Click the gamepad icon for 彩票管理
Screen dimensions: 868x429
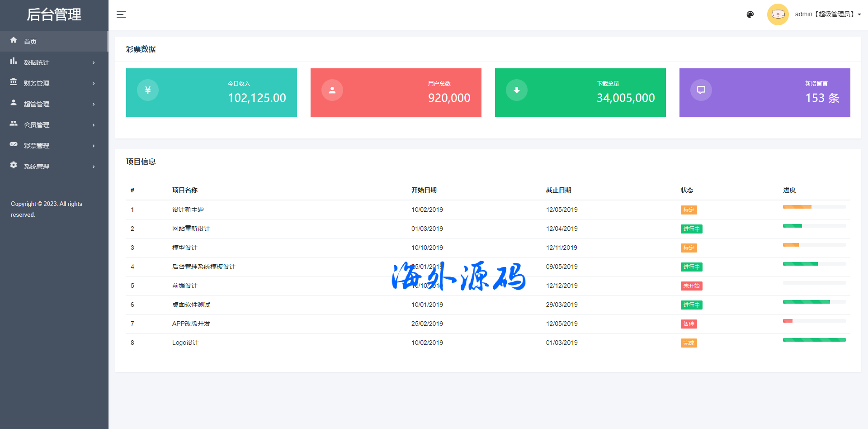14,144
